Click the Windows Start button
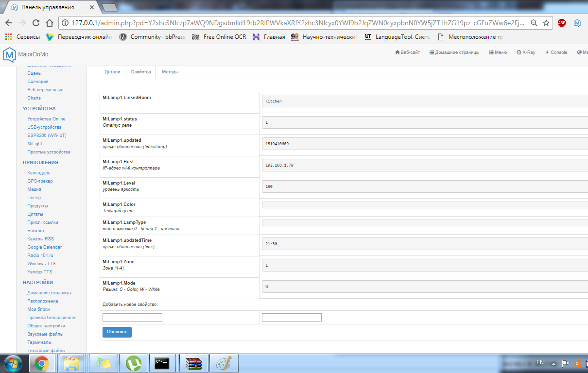Viewport: 588px width, 373px height. [13, 363]
